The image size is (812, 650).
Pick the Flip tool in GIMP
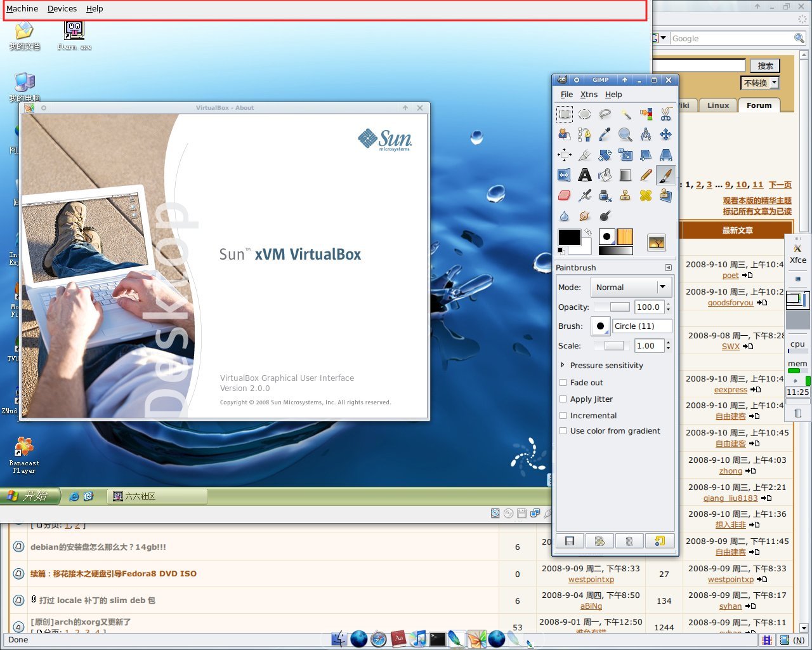pyautogui.click(x=565, y=175)
